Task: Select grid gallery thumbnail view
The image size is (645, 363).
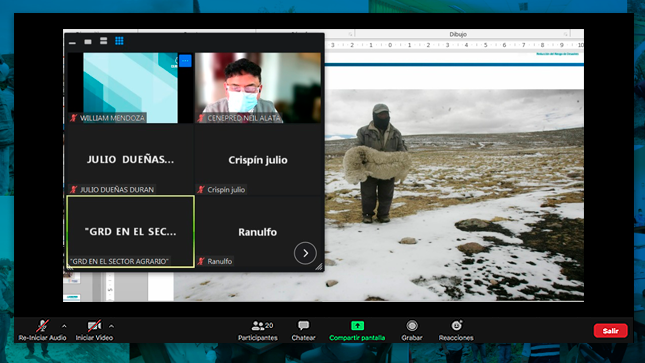Action: 119,41
